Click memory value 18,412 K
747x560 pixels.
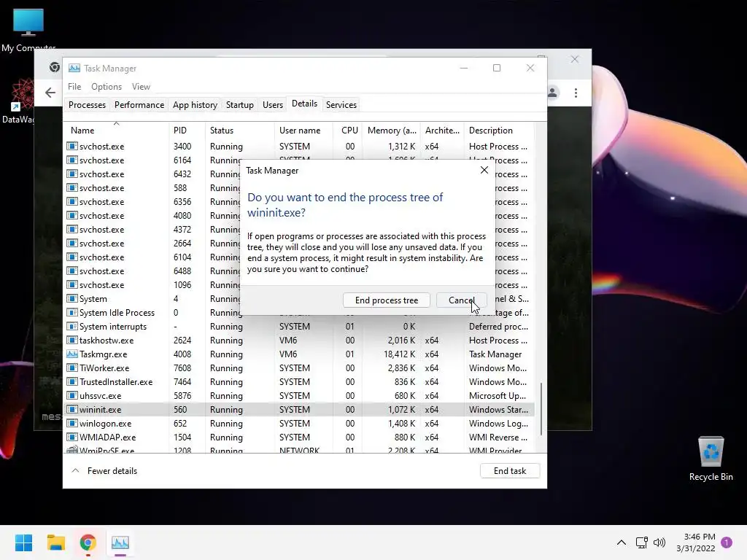click(x=399, y=354)
